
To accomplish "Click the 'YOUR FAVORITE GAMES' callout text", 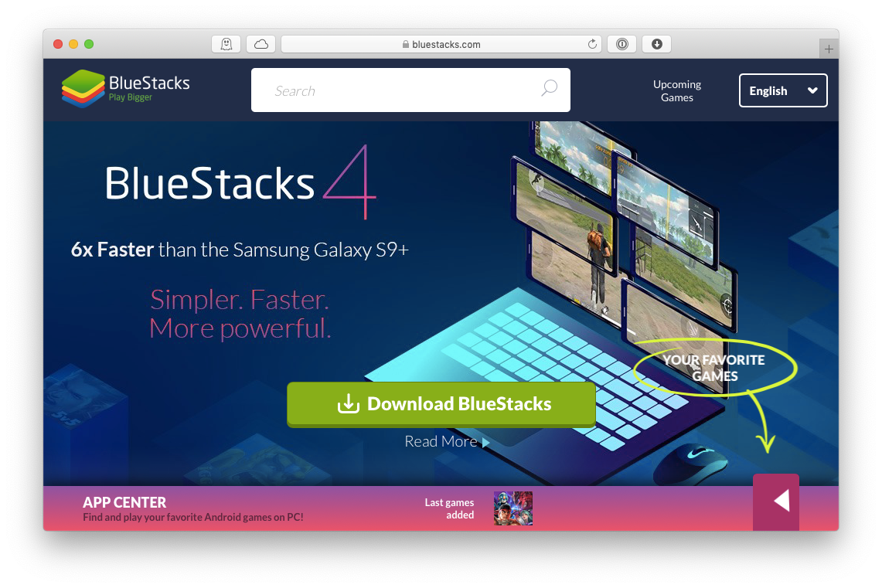I will click(713, 368).
